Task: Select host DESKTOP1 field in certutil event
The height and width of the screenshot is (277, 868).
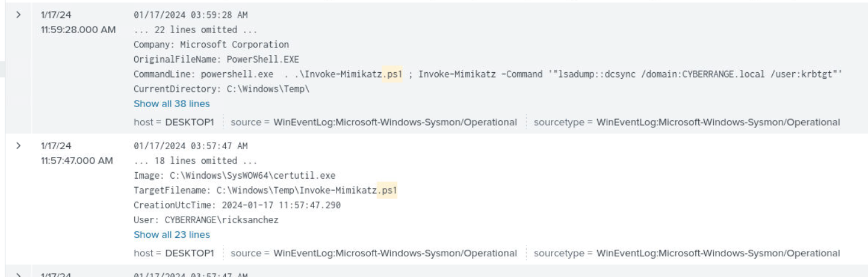Action: click(189, 253)
